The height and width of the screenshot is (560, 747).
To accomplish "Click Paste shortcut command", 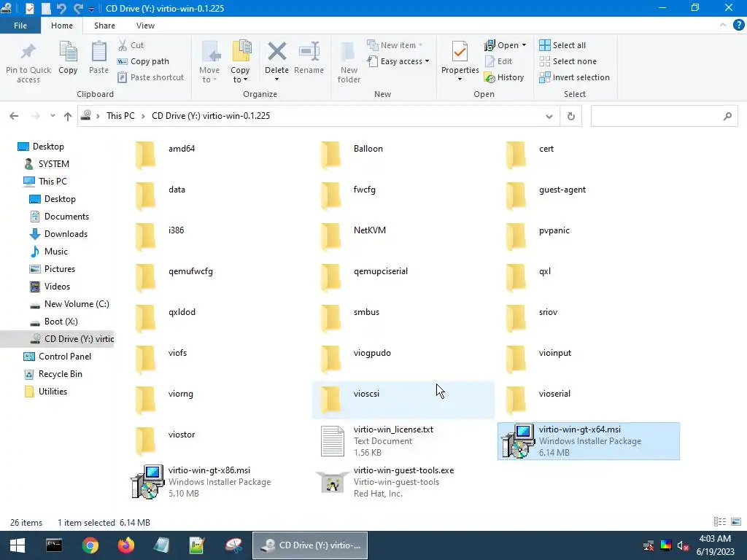I will (x=150, y=77).
